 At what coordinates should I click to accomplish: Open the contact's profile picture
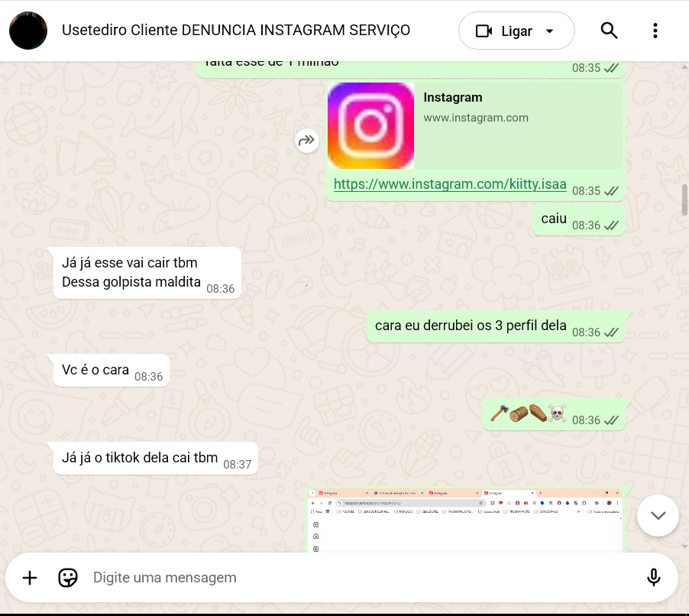click(28, 31)
